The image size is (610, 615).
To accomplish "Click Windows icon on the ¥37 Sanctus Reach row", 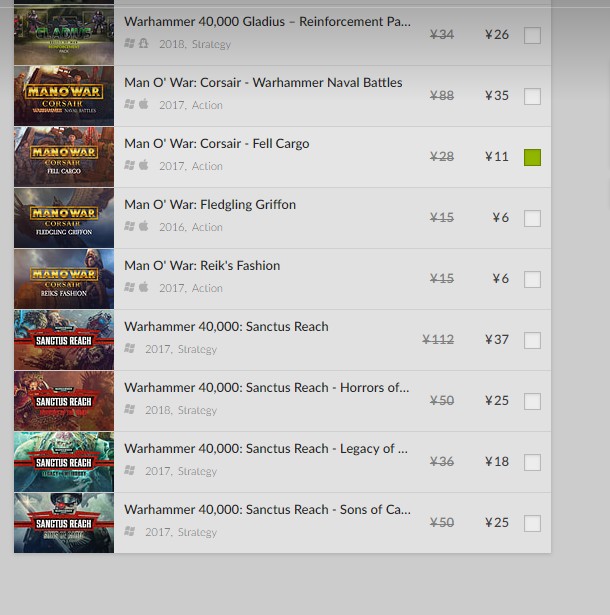I will [129, 348].
